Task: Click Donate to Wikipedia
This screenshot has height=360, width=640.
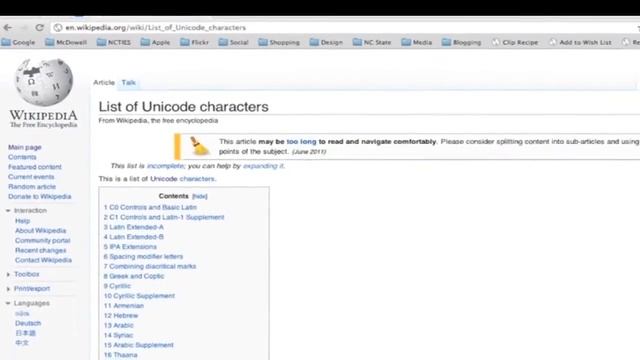Action: pos(40,196)
